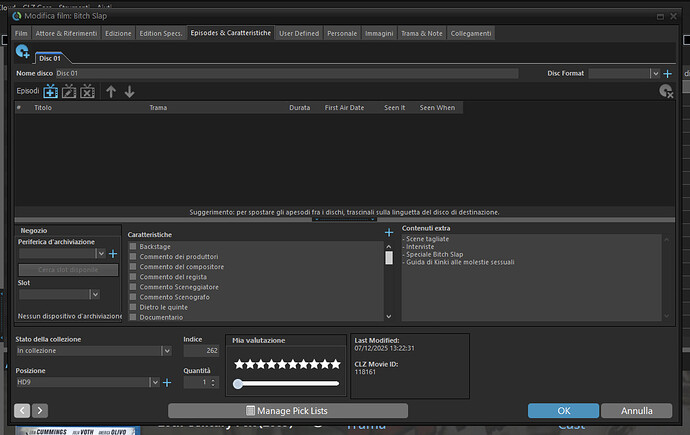The height and width of the screenshot is (435, 690).
Task: Move episode up with arrow
Action: 111,91
